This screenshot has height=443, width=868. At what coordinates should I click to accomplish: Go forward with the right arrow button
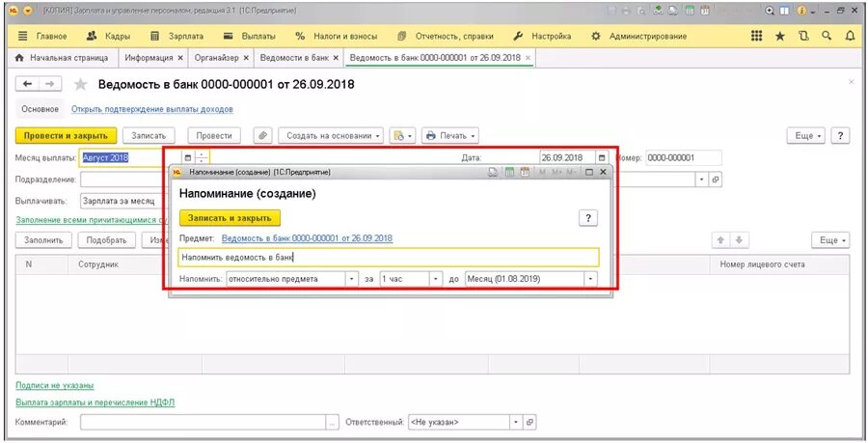[50, 84]
